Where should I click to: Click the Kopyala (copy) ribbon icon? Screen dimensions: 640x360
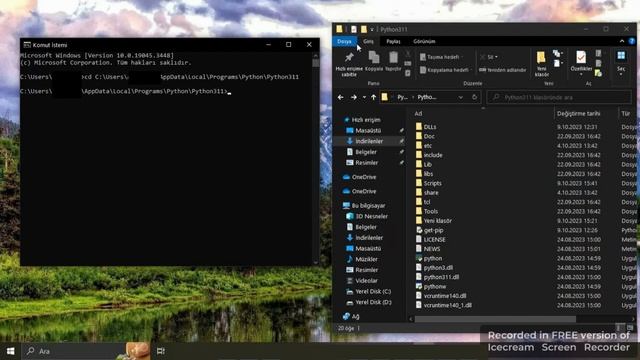tap(374, 61)
